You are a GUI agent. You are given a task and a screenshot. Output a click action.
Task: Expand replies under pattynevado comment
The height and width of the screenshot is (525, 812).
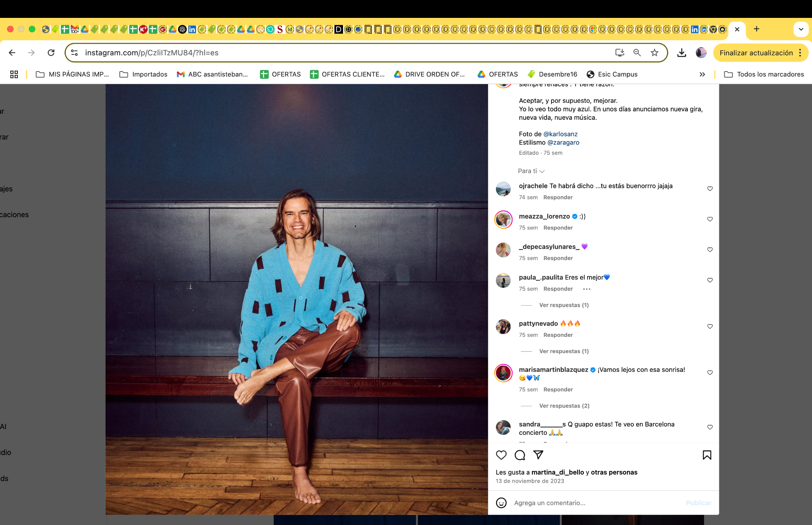click(x=564, y=351)
